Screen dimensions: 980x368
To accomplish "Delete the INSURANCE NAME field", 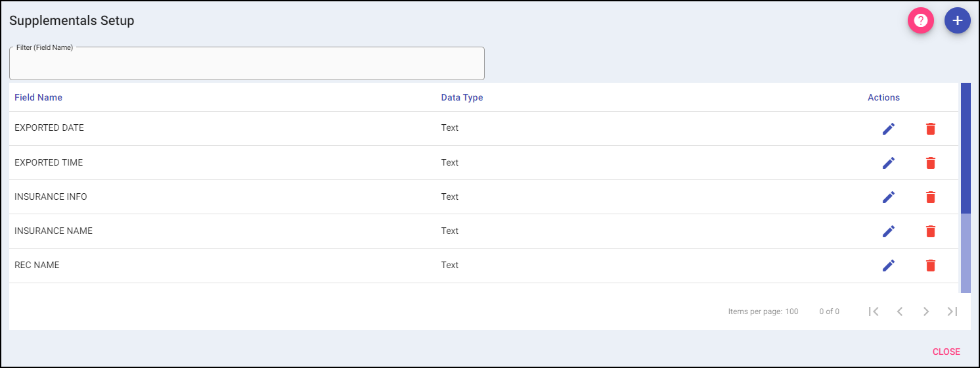I will click(930, 231).
